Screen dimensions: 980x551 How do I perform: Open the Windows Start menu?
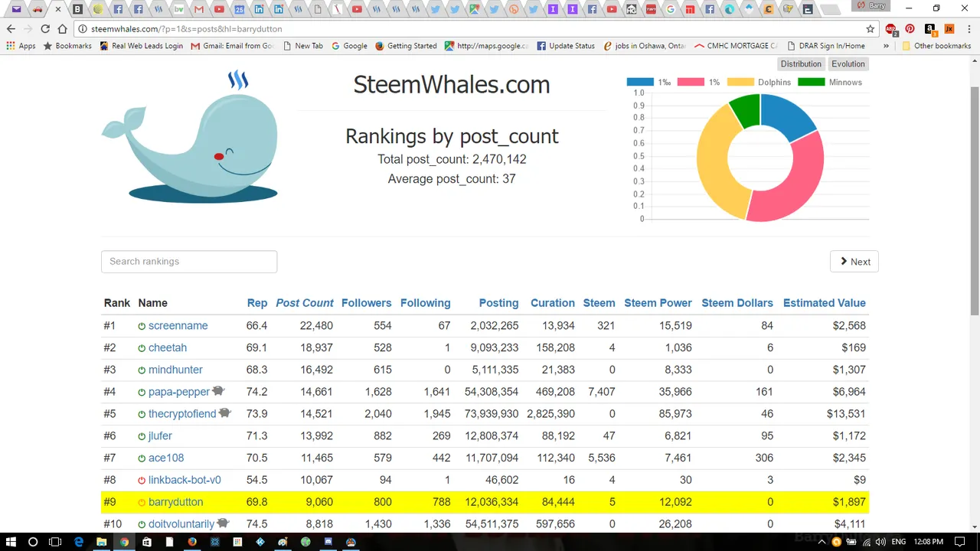[x=11, y=542]
